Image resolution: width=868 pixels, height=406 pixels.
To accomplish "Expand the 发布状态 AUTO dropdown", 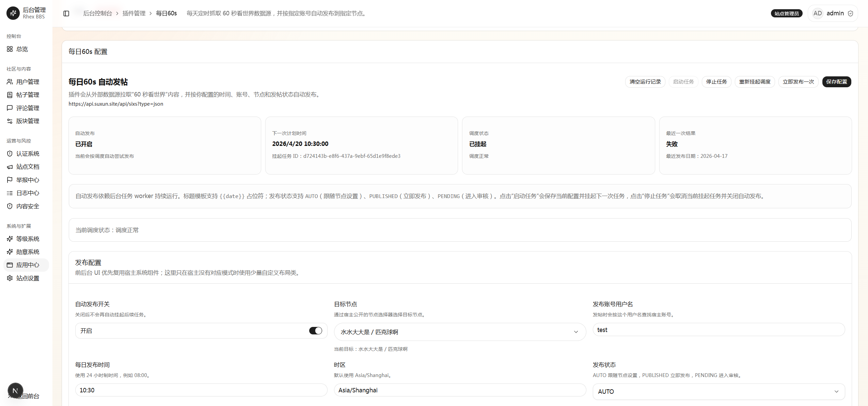I will [x=719, y=391].
